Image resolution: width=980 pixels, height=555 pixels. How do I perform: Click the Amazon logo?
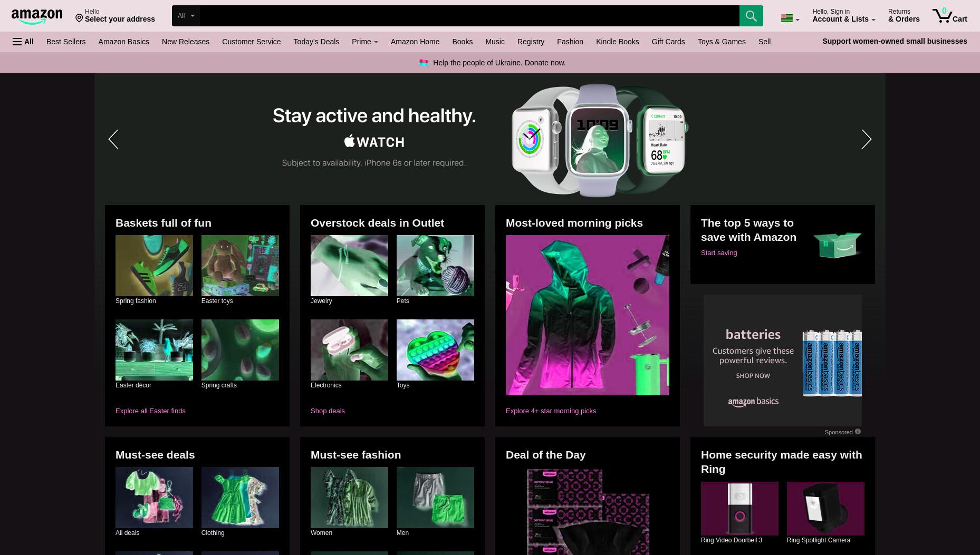37,16
